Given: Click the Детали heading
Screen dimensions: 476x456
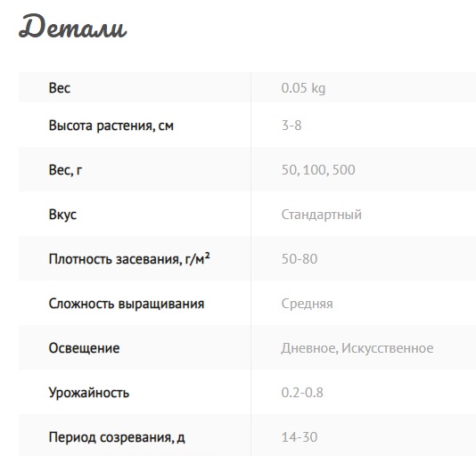Looking at the screenshot, I should click(x=72, y=27).
